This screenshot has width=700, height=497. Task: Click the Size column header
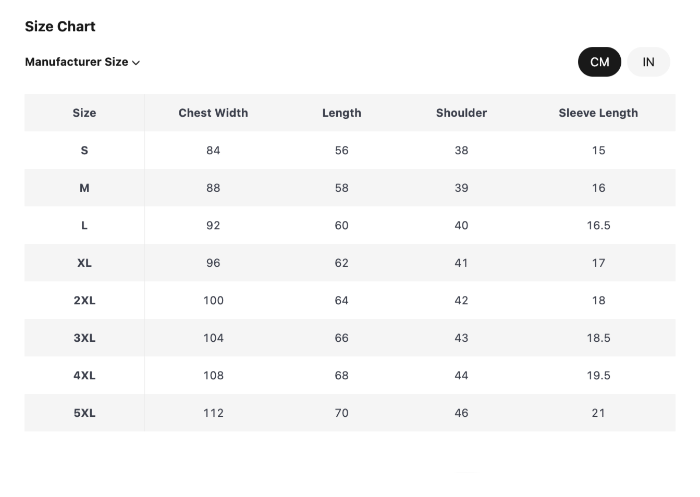84,113
